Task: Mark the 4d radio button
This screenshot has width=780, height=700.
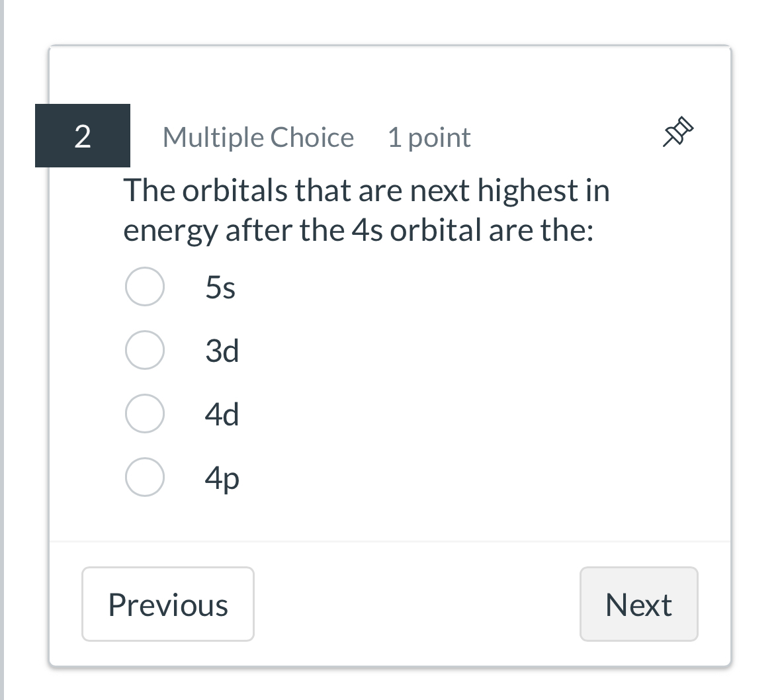Action: point(145,414)
